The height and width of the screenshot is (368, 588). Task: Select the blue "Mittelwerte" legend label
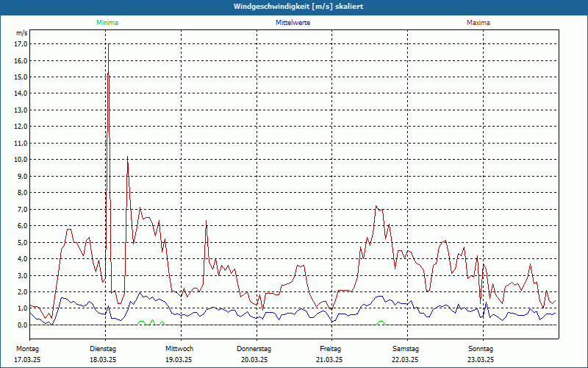(x=293, y=23)
